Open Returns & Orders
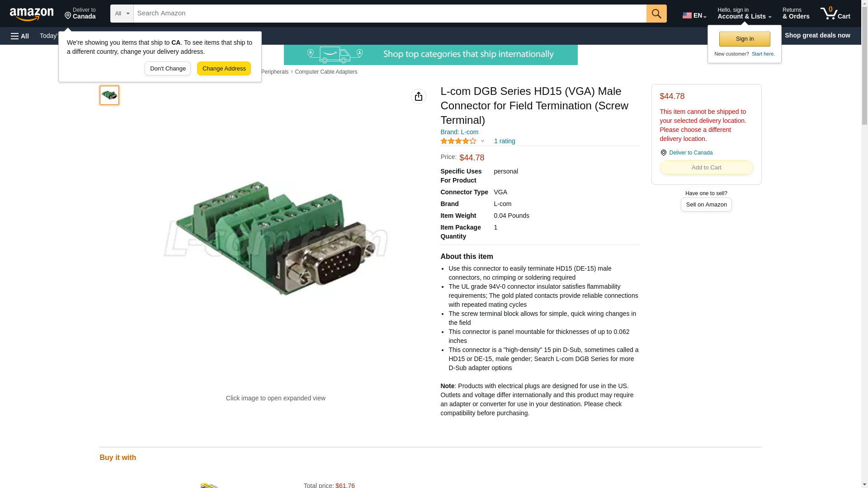This screenshot has height=488, width=868. [x=796, y=14]
